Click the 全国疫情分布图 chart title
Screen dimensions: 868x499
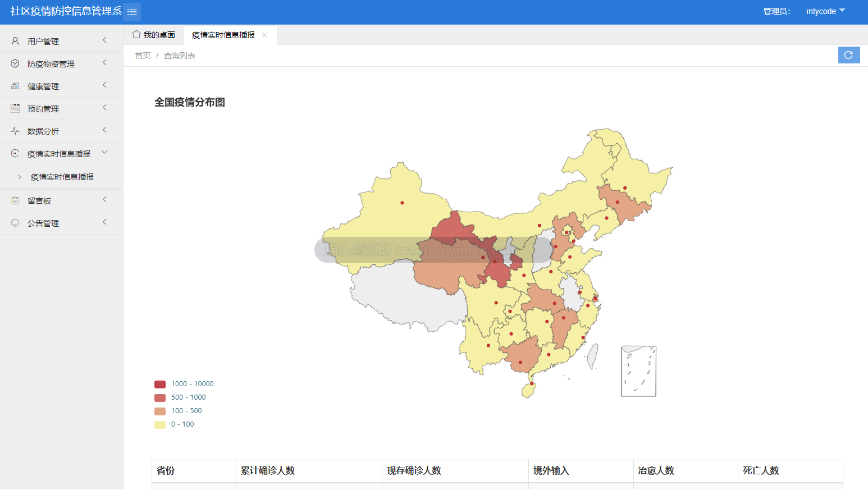pyautogui.click(x=190, y=102)
